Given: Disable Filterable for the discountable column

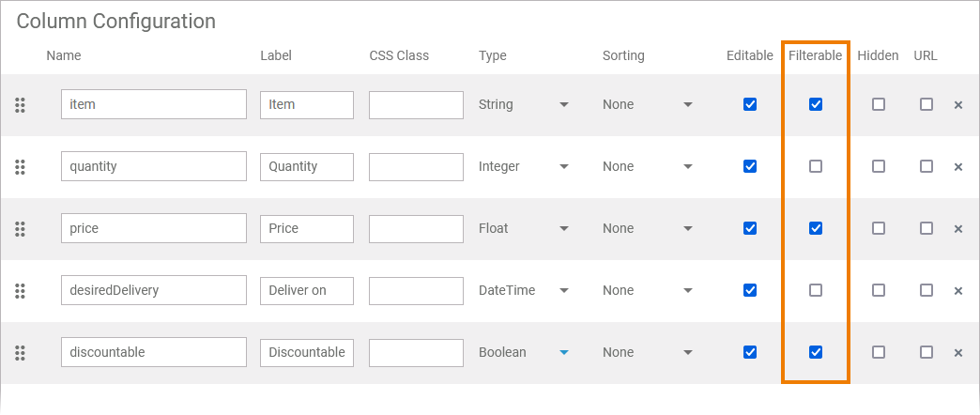Looking at the screenshot, I should pos(816,352).
